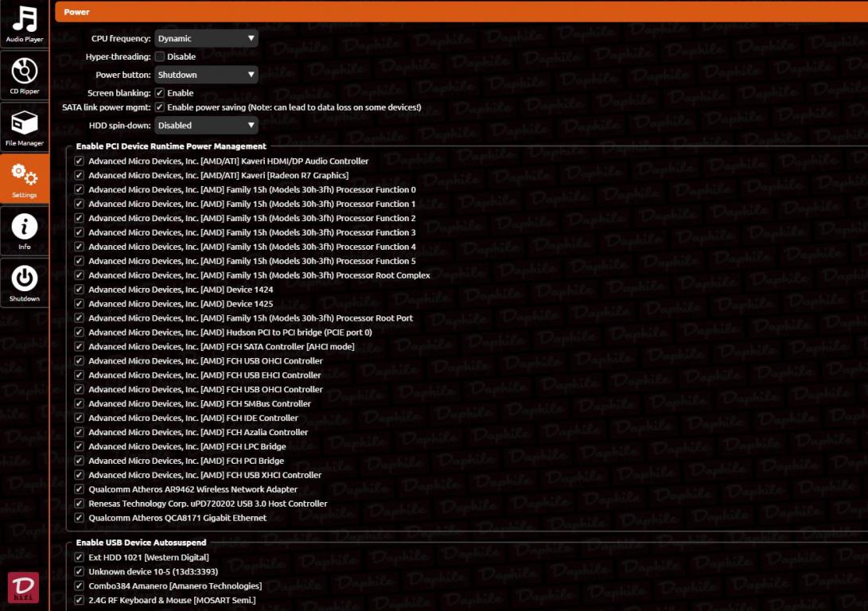
Task: Uncheck FCH SATA Controller AHCI checkbox
Action: pos(79,347)
